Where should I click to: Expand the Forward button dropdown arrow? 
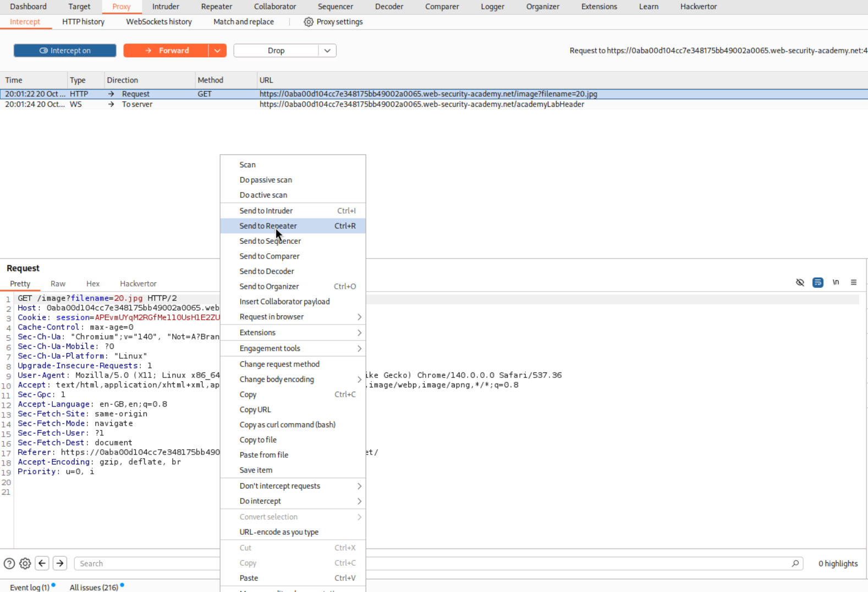(217, 51)
